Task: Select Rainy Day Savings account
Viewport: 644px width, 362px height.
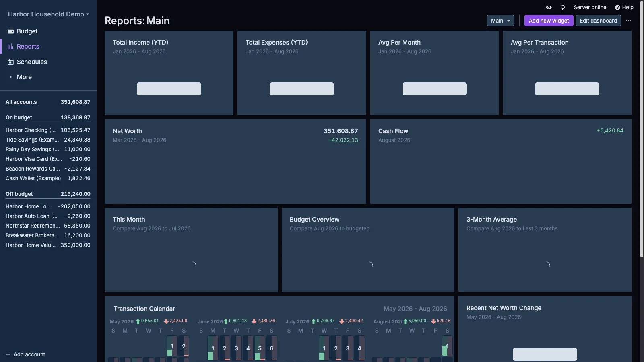Action: (48, 150)
